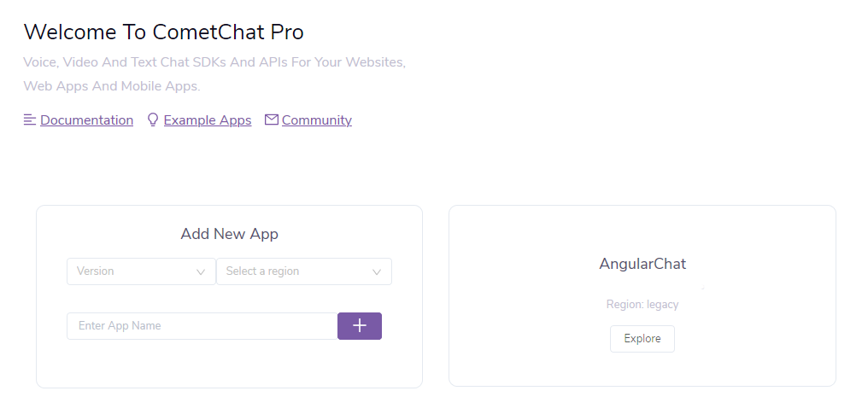
Task: Click the chevron arrow in the region dropdown
Action: tap(377, 272)
